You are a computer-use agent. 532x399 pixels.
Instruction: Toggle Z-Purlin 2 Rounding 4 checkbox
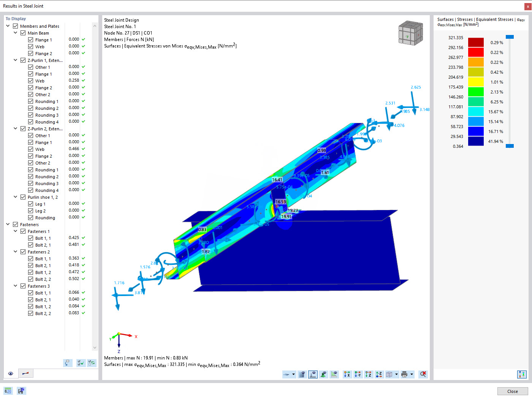[31, 190]
